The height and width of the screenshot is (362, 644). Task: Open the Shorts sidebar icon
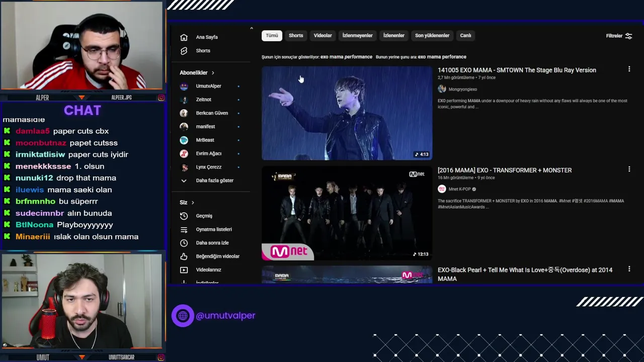(x=184, y=51)
